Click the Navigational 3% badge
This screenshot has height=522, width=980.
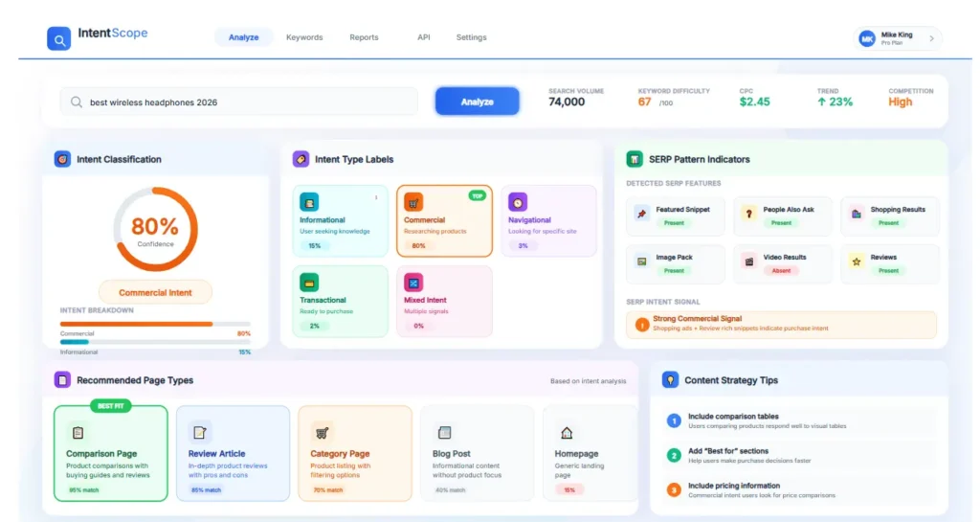pyautogui.click(x=523, y=246)
